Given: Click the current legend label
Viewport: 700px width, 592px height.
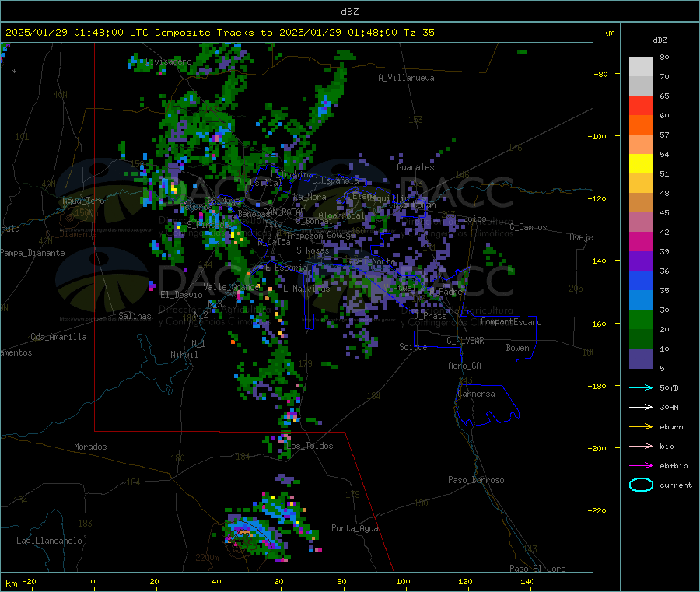Looking at the screenshot, I should click(676, 485).
